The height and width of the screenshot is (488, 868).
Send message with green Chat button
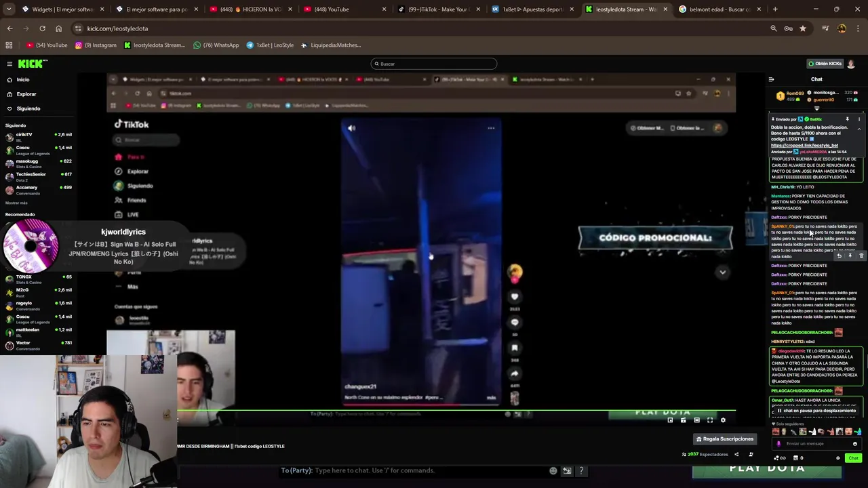click(x=853, y=458)
